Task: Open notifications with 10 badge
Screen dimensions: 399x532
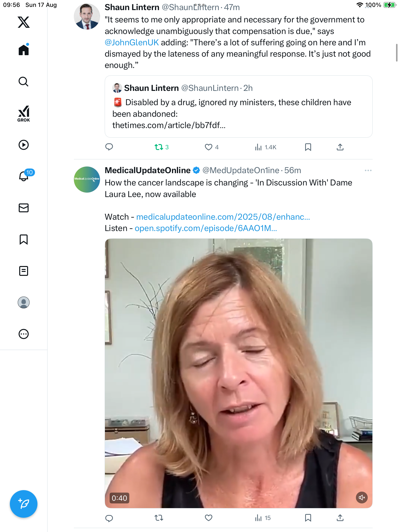Action: 24,176
